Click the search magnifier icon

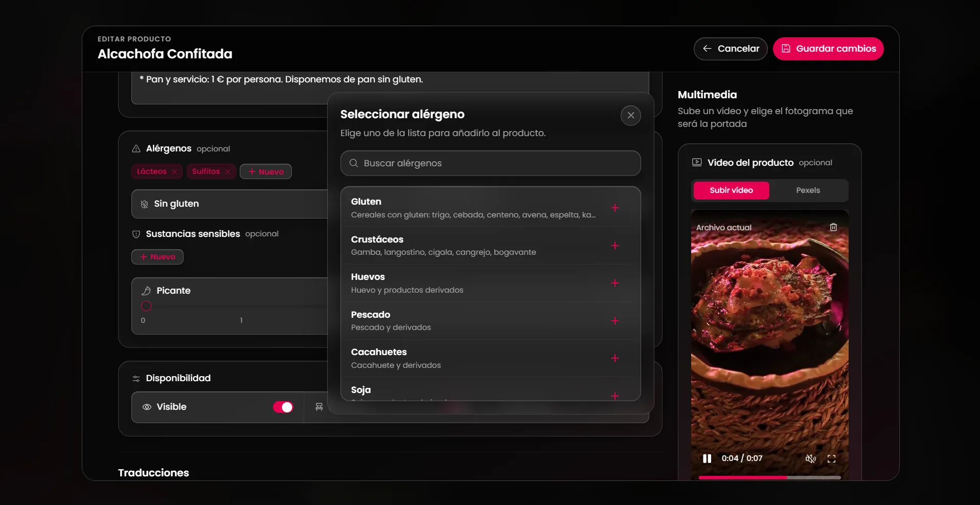(x=353, y=163)
